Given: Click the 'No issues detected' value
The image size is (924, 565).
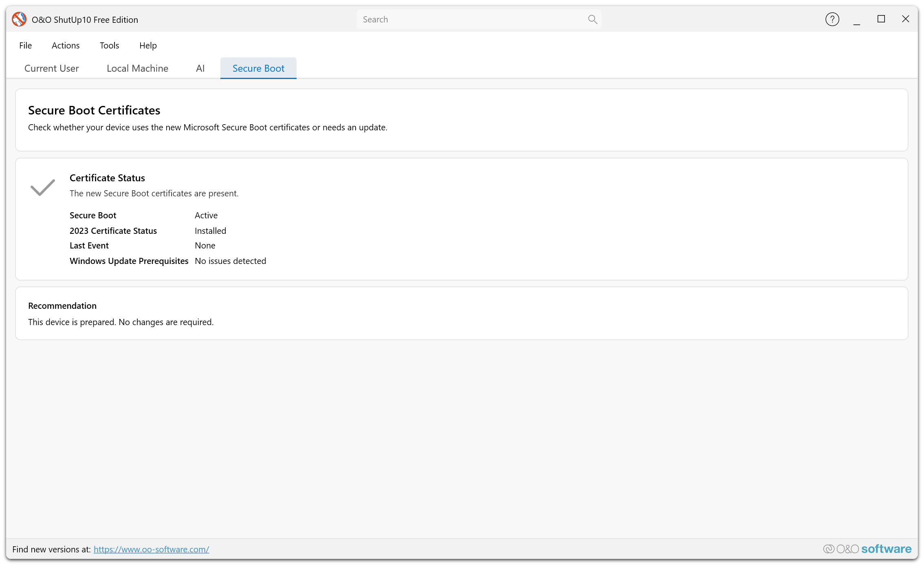Looking at the screenshot, I should (231, 261).
